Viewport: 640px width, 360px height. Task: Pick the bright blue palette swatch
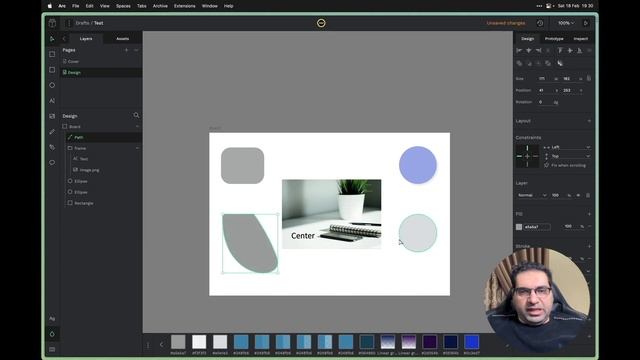472,342
